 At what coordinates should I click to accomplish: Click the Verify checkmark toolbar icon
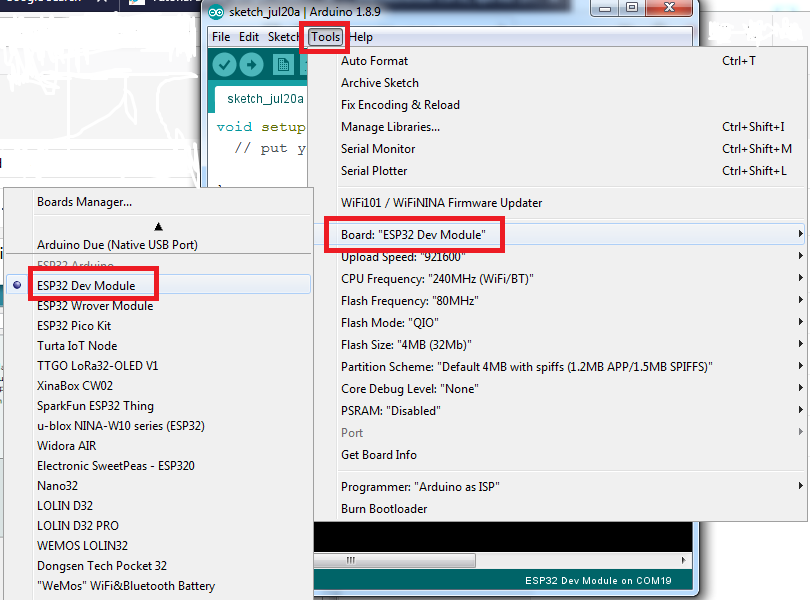pyautogui.click(x=224, y=65)
